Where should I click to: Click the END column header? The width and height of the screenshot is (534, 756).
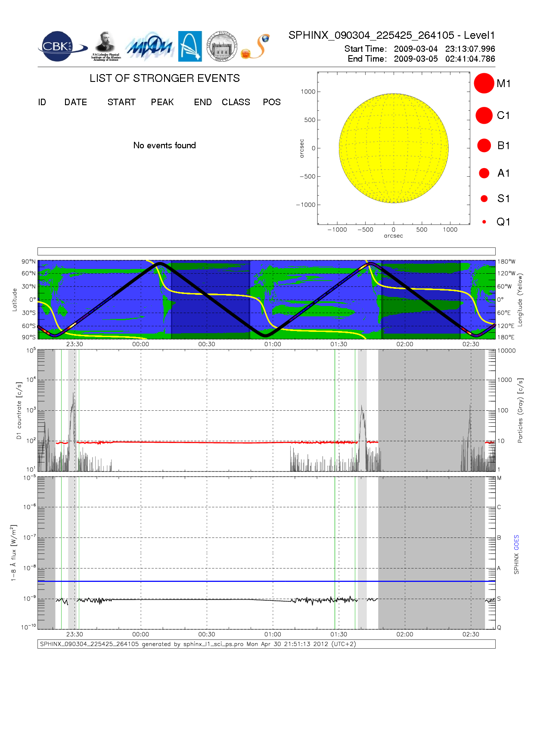click(203, 102)
